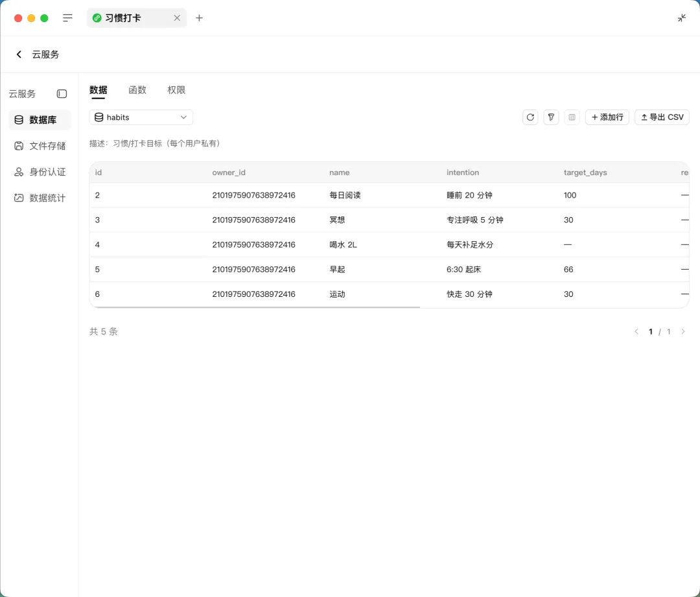Open the filter funnel tool
This screenshot has height=597, width=700.
[x=551, y=117]
